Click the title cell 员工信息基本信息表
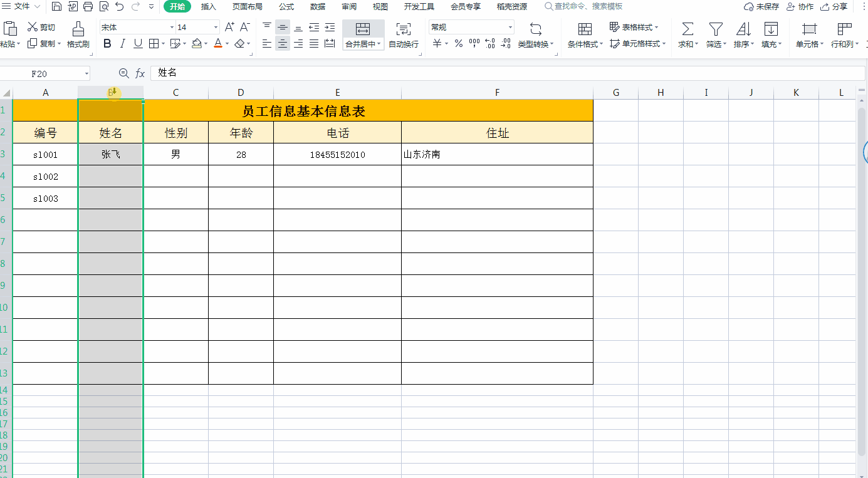This screenshot has height=478, width=868. click(x=303, y=111)
